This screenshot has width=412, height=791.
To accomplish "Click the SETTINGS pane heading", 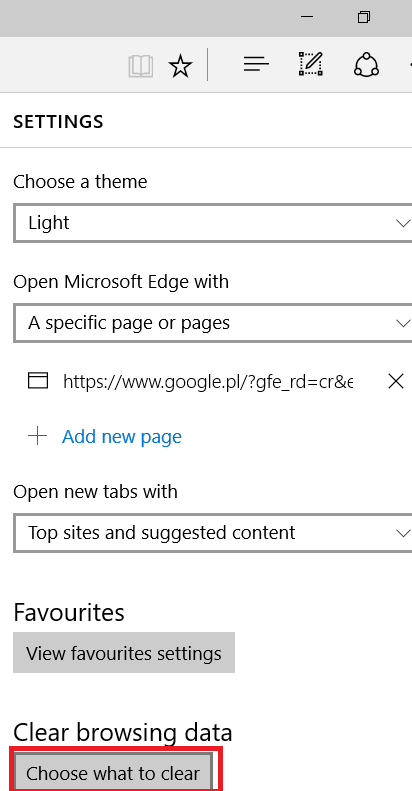I will 58,122.
